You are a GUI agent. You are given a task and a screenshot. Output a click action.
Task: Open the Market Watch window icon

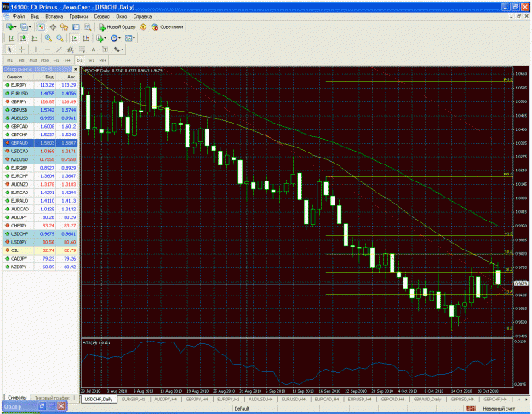click(x=41, y=26)
